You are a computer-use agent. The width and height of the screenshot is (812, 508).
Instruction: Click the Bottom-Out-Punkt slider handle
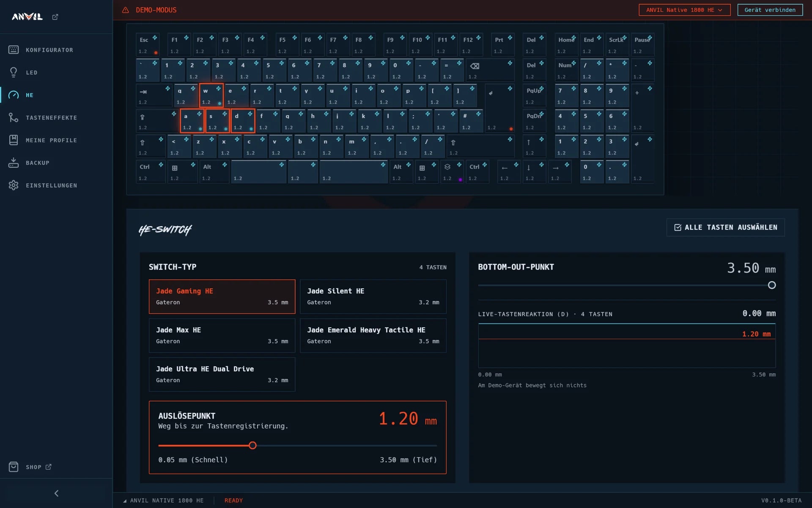[x=772, y=285]
